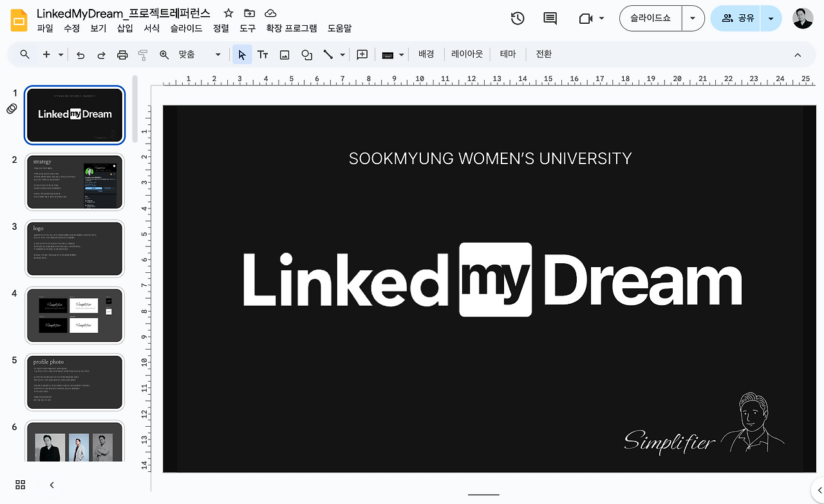824x504 pixels.
Task: Click the 공유 share button
Action: (x=737, y=19)
